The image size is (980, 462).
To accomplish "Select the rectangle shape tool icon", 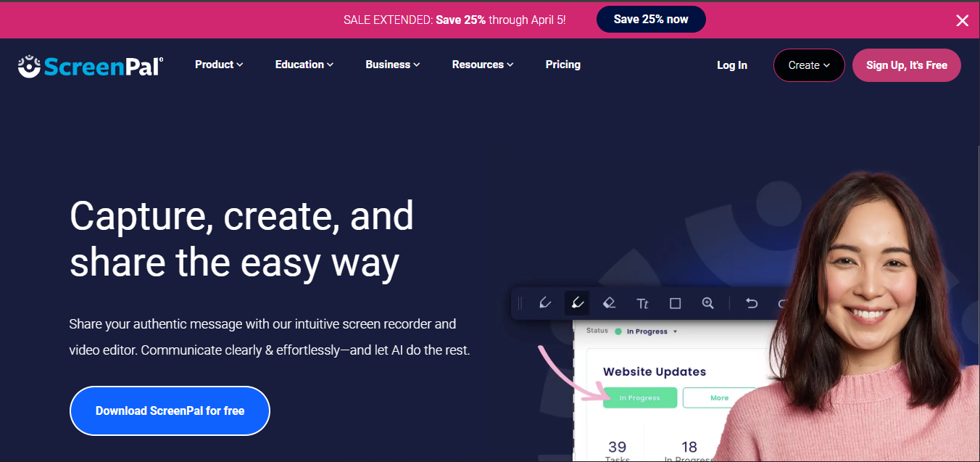I will (x=675, y=303).
